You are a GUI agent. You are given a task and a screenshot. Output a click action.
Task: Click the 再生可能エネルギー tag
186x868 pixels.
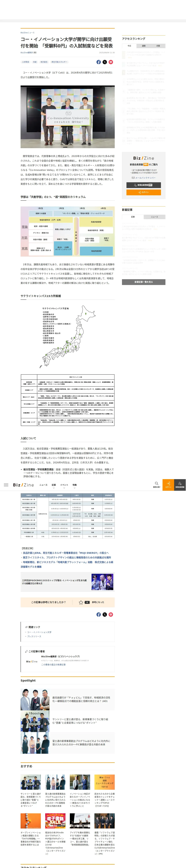pyautogui.click(x=59, y=62)
